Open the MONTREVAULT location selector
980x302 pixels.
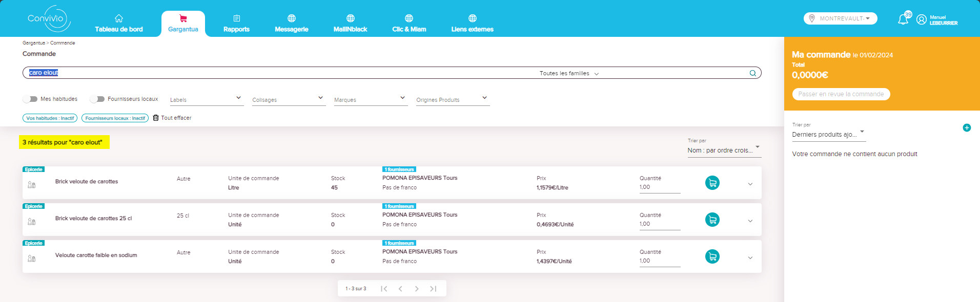pos(841,18)
